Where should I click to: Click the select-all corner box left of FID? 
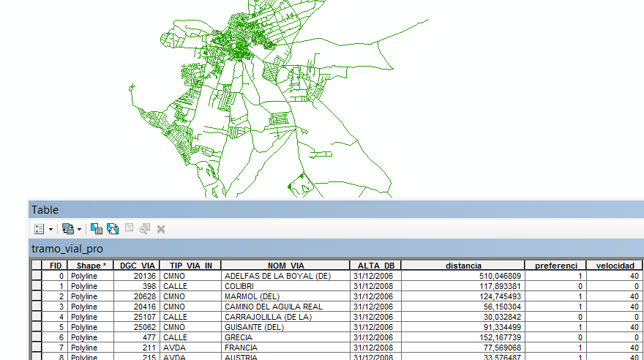click(x=37, y=266)
